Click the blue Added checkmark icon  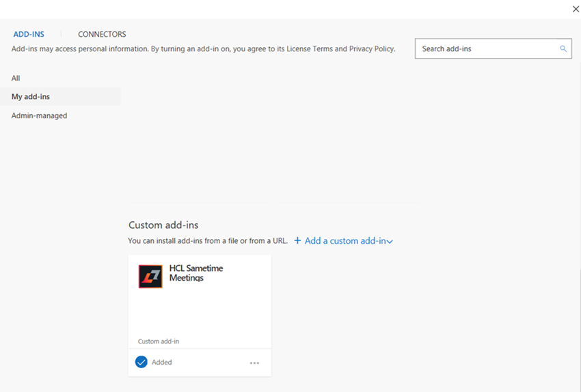tap(141, 362)
